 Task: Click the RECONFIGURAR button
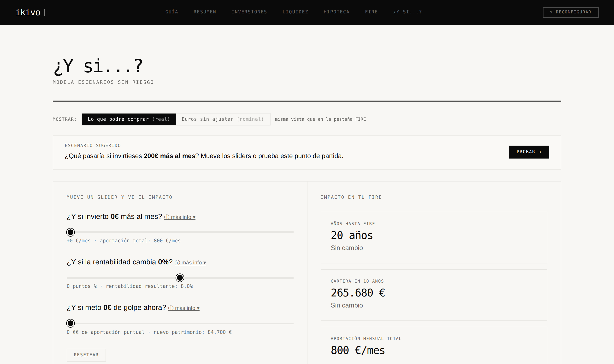pos(571,12)
